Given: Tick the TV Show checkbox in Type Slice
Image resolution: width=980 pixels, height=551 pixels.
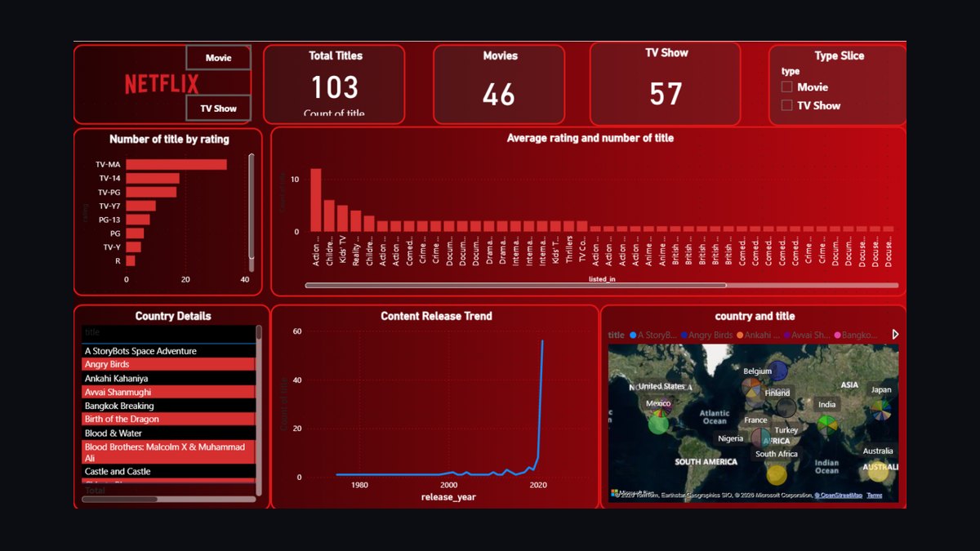Looking at the screenshot, I should point(787,105).
